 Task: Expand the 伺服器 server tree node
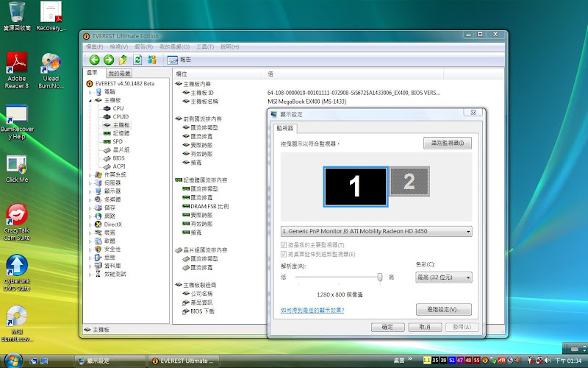(90, 183)
